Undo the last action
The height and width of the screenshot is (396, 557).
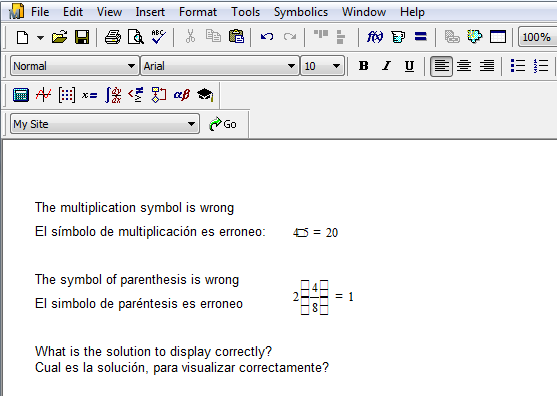coord(267,37)
